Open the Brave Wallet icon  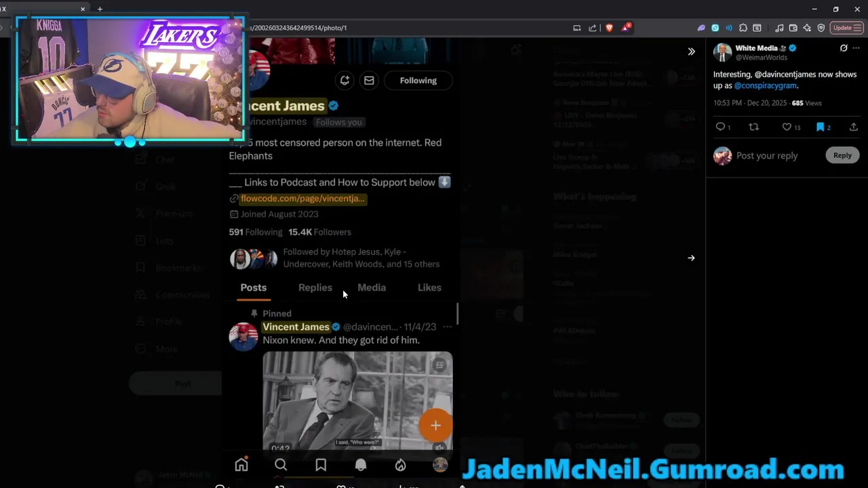pyautogui.click(x=793, y=28)
